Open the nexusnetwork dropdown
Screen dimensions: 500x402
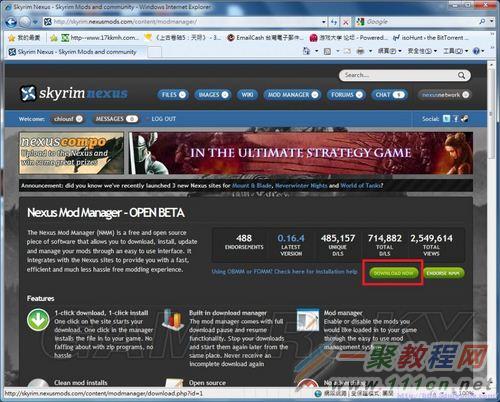[x=466, y=95]
